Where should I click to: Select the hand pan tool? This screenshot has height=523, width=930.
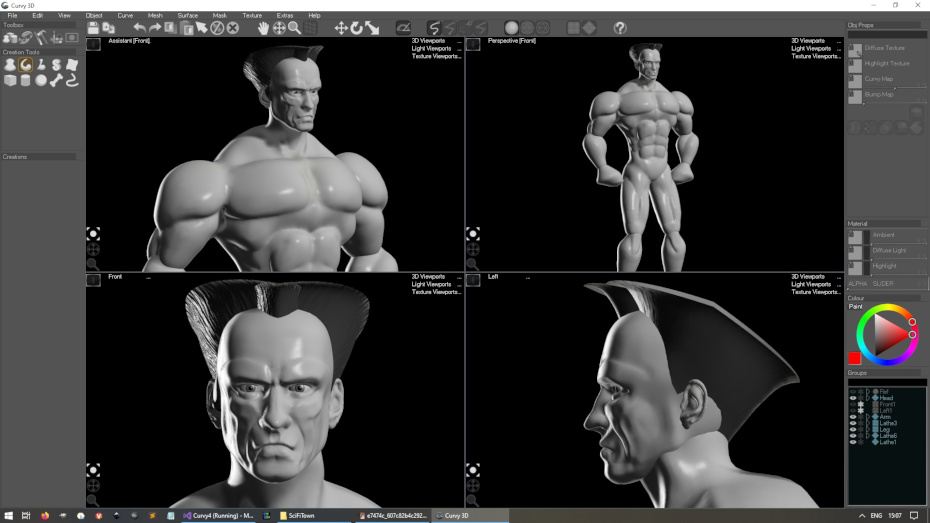pyautogui.click(x=263, y=28)
